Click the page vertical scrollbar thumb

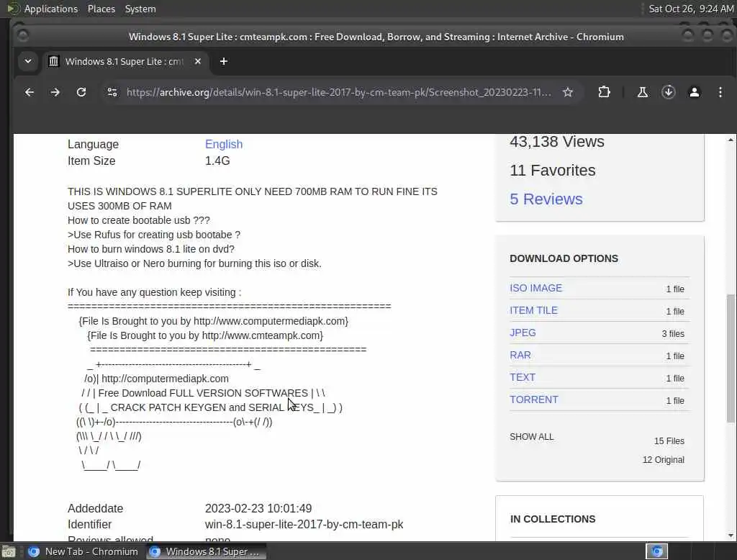(730, 358)
